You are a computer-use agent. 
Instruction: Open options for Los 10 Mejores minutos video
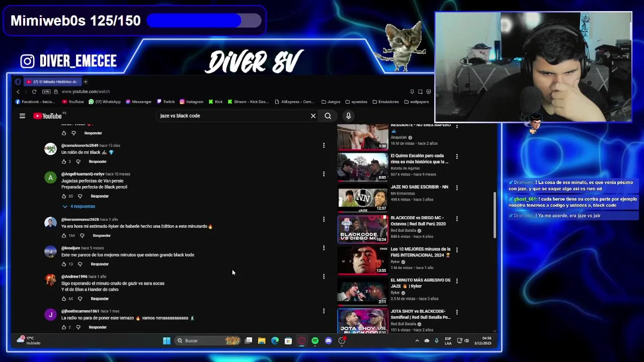click(x=457, y=250)
